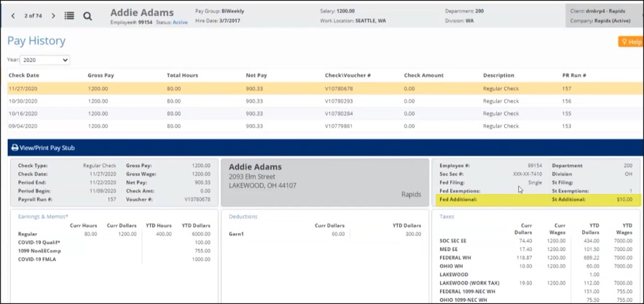Open the Client dmbrp4 - Rapids selector
Viewport: 644px width, 304px height.
click(x=603, y=12)
